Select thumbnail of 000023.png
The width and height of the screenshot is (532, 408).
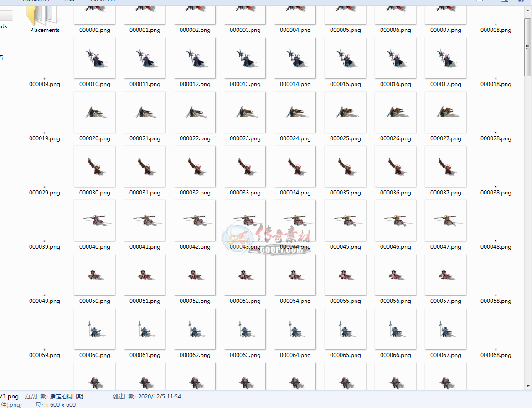(245, 112)
